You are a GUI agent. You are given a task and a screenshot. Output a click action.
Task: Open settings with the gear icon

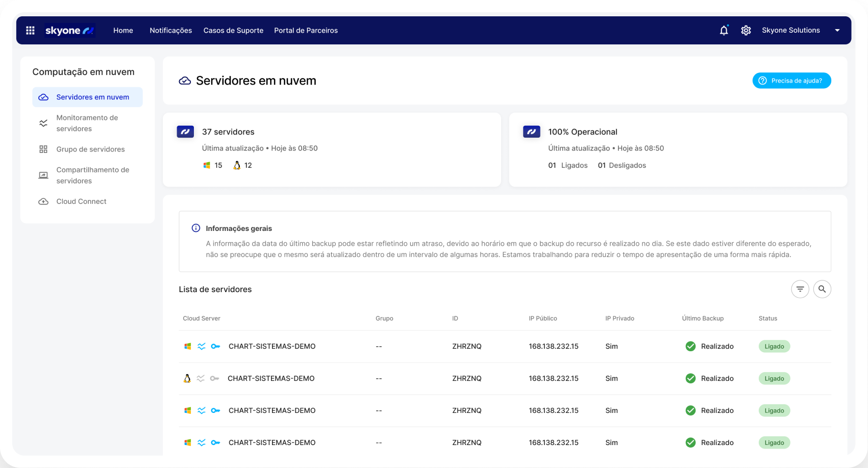(x=746, y=30)
